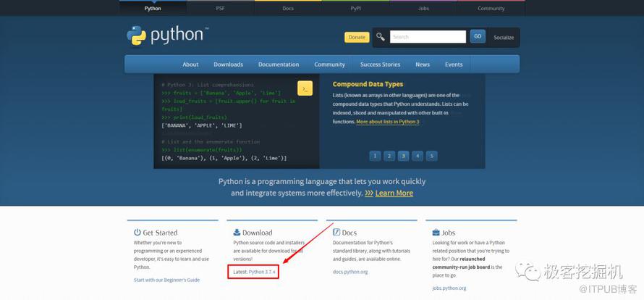Open the PyPI top tab
Viewport: 644px width, 300px height.
[356, 8]
